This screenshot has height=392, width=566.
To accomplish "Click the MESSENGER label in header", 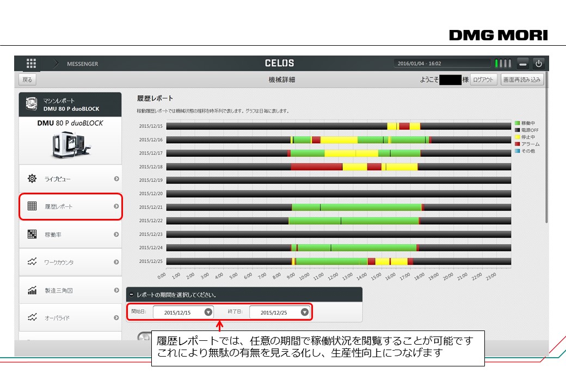I will pyautogui.click(x=82, y=64).
